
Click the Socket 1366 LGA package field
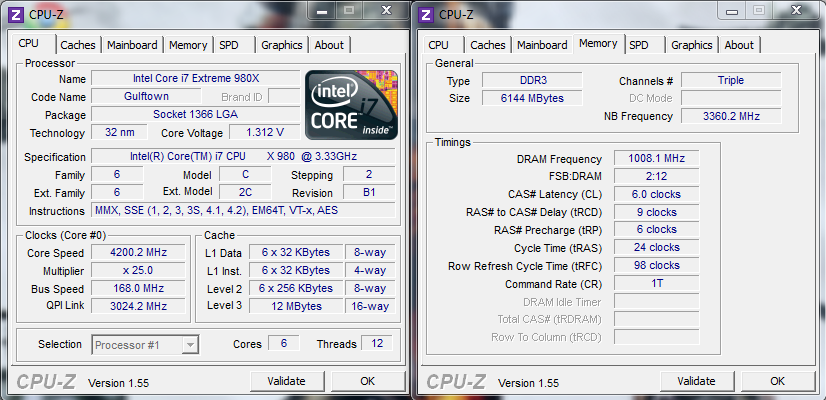click(x=196, y=114)
